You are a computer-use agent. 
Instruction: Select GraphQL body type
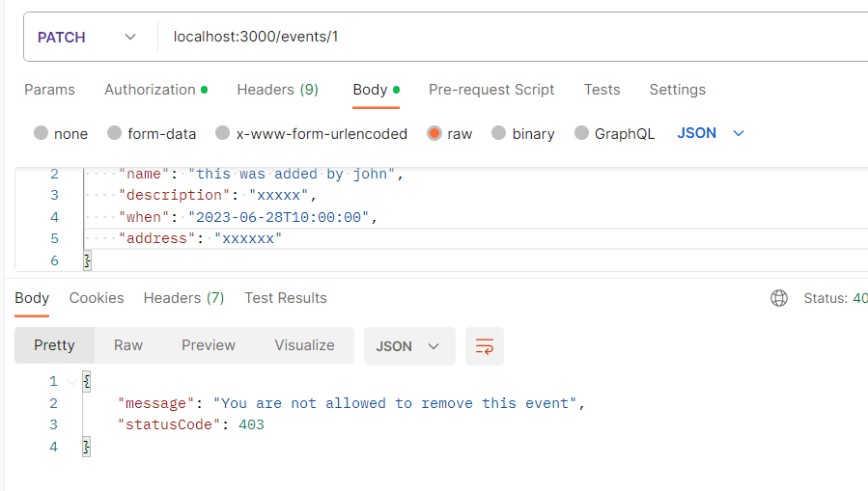click(582, 134)
